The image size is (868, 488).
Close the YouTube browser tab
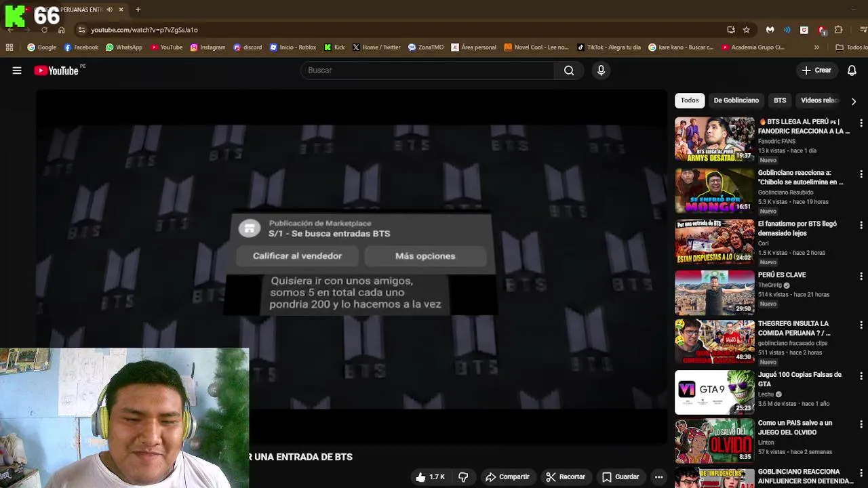pyautogui.click(x=121, y=9)
